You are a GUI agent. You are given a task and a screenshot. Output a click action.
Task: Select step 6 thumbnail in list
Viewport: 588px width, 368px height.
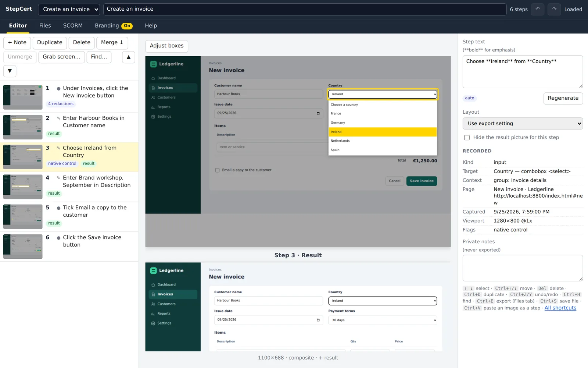tap(23, 247)
